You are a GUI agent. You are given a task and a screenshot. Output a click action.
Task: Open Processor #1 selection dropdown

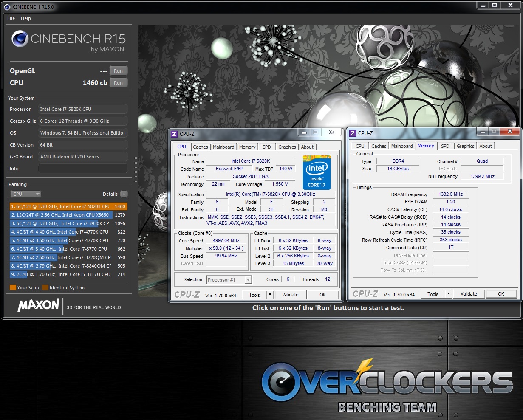pos(229,279)
